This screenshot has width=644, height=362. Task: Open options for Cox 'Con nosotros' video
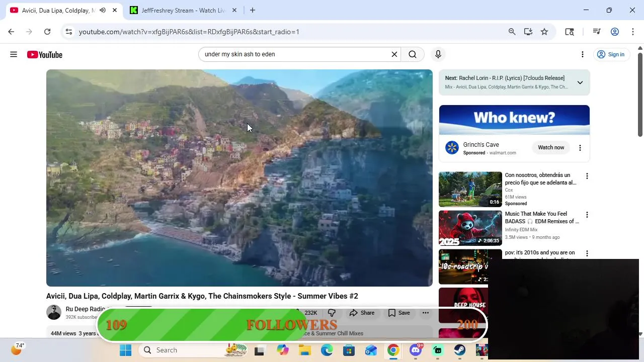(x=587, y=176)
